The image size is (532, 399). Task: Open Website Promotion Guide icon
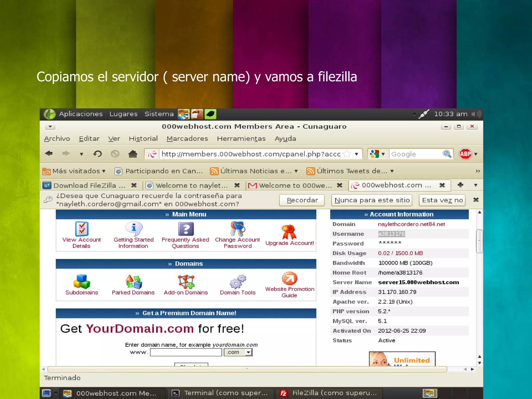pyautogui.click(x=289, y=278)
